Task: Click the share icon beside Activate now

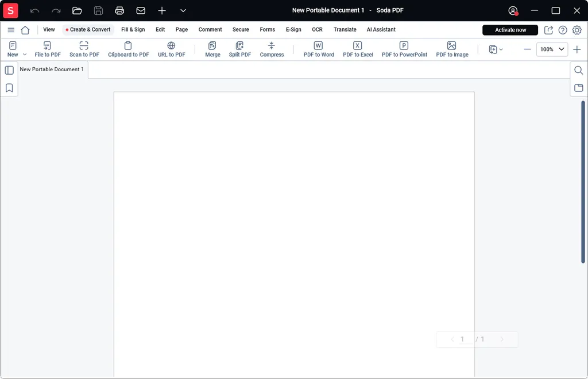Action: [548, 30]
